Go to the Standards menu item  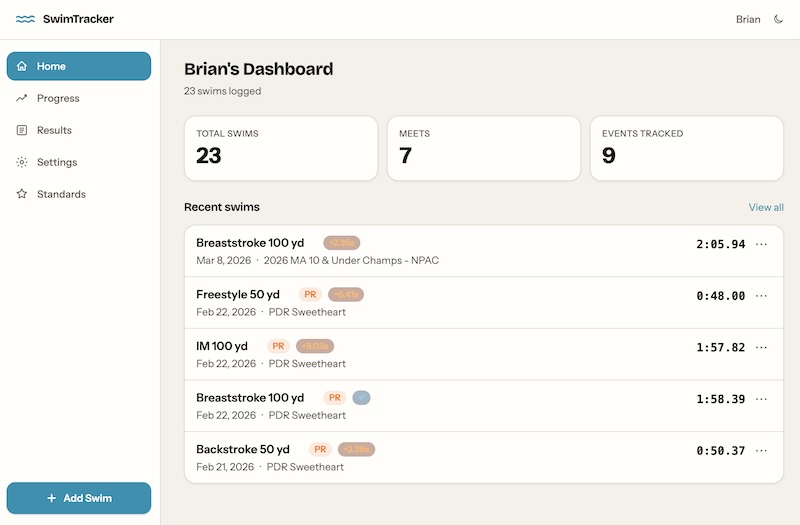pyautogui.click(x=61, y=194)
